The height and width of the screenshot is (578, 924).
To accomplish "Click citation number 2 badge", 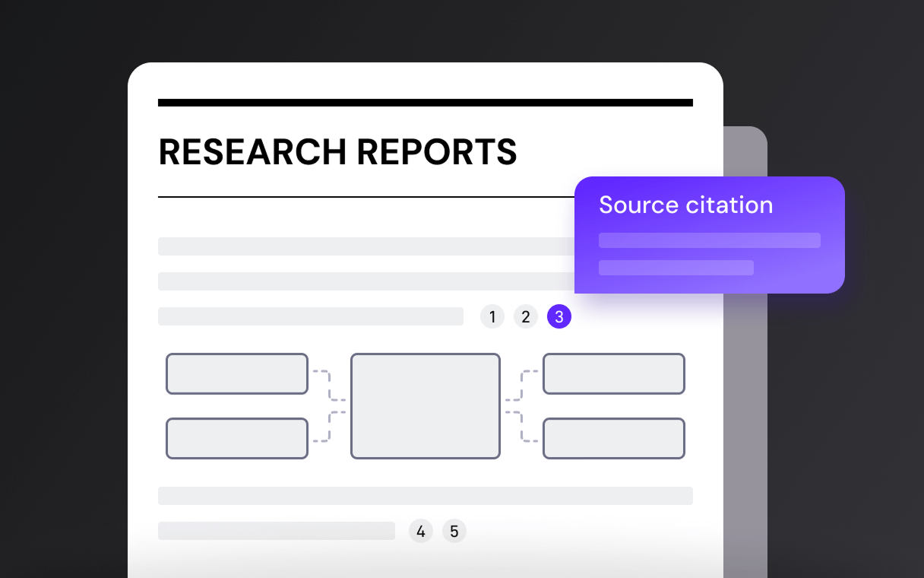I will (526, 316).
